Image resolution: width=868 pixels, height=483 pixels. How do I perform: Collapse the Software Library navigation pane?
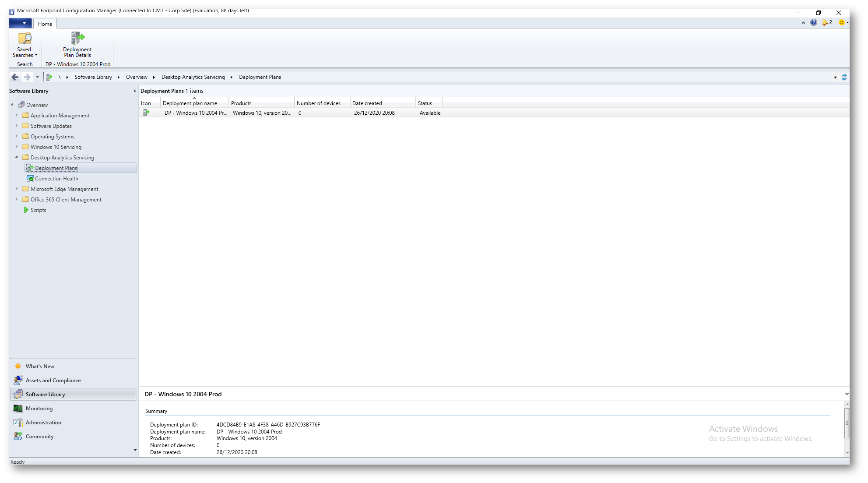[134, 91]
